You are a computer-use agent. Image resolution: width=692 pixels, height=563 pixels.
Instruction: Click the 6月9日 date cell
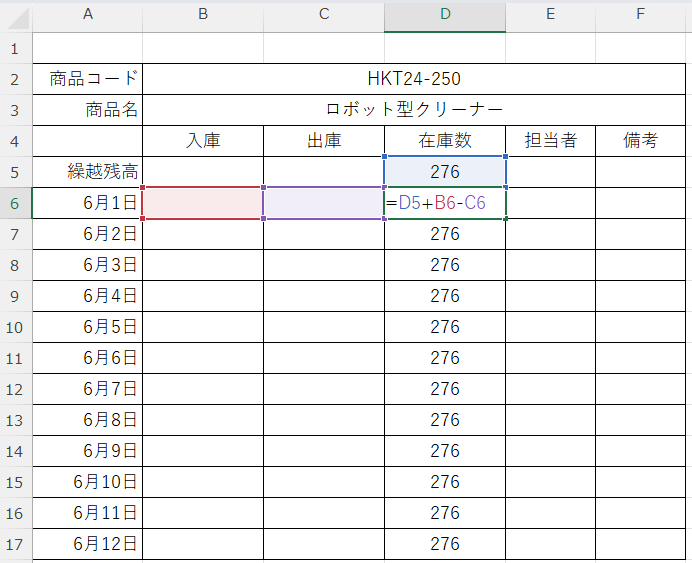88,451
